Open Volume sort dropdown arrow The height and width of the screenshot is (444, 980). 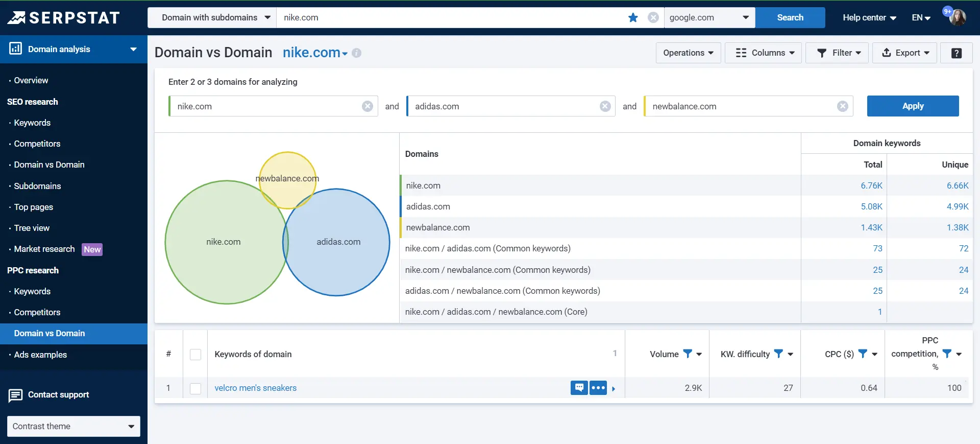pyautogui.click(x=699, y=354)
